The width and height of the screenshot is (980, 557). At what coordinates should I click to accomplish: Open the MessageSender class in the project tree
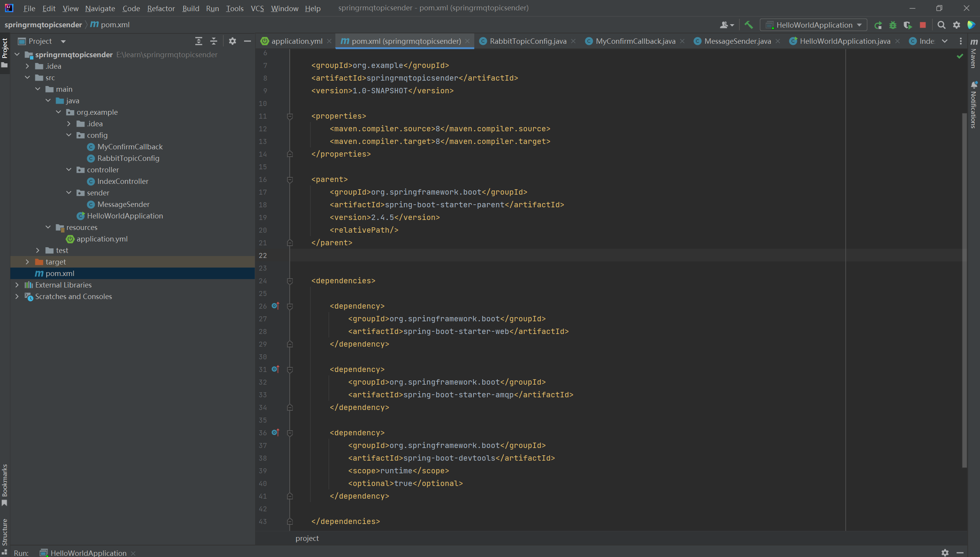pos(123,204)
